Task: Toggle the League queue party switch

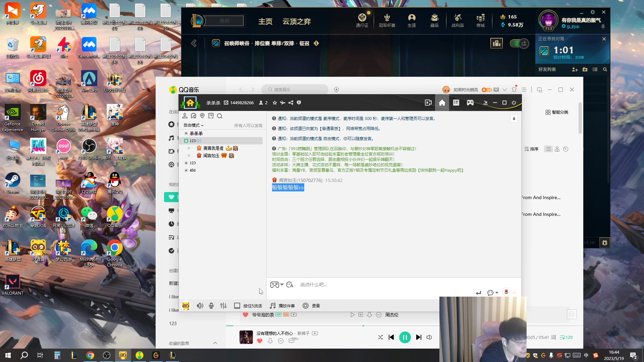Action: 519,43
